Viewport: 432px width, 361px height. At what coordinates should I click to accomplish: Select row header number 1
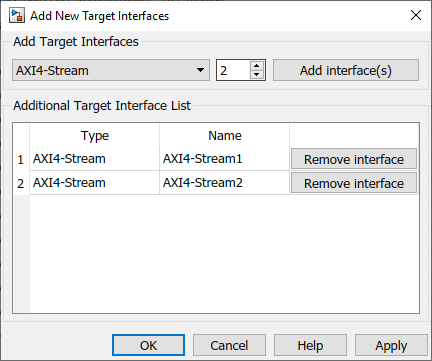[21, 159]
